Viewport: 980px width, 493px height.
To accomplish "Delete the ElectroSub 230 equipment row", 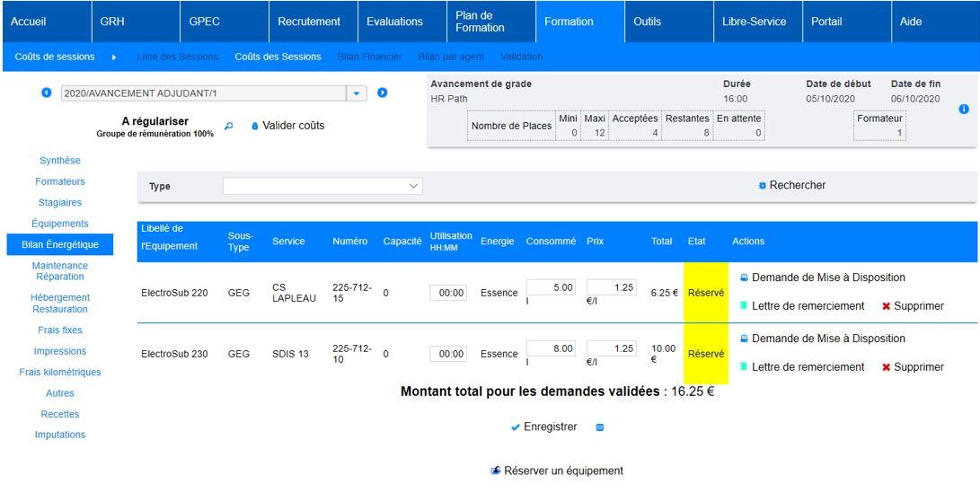I will [886, 367].
